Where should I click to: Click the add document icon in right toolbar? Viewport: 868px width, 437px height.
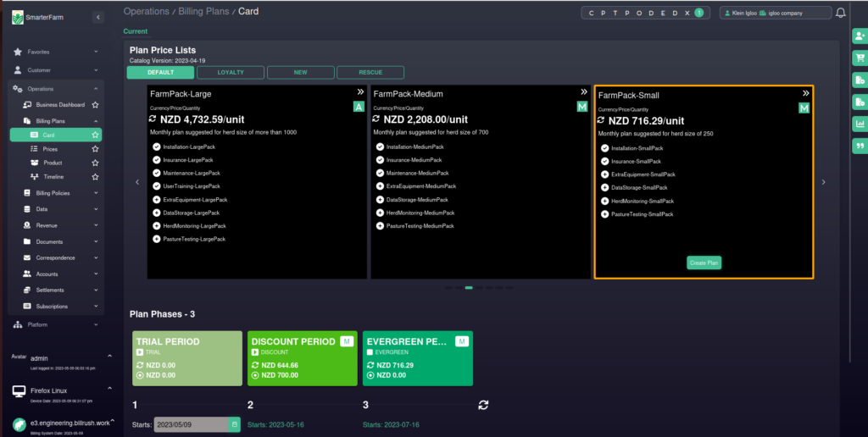point(860,80)
